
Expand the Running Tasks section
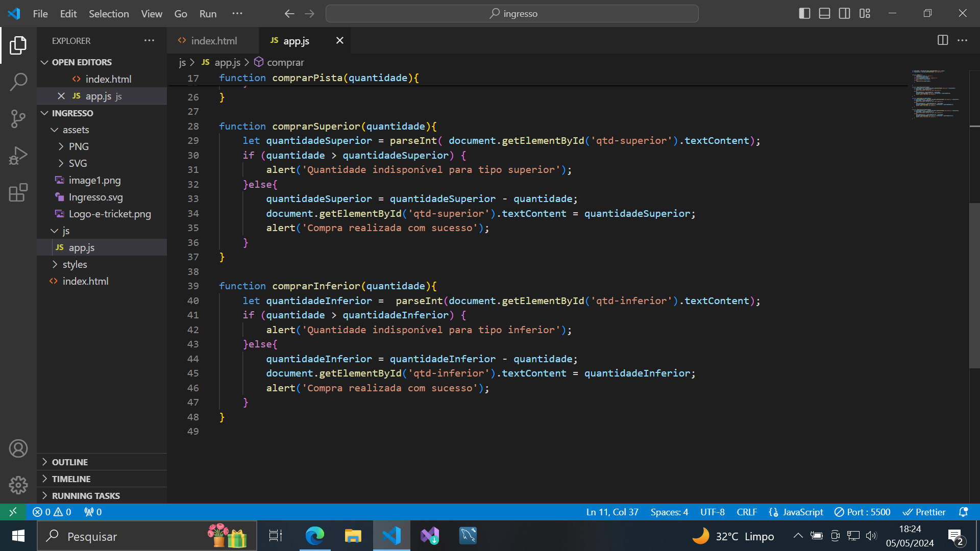coord(102,496)
